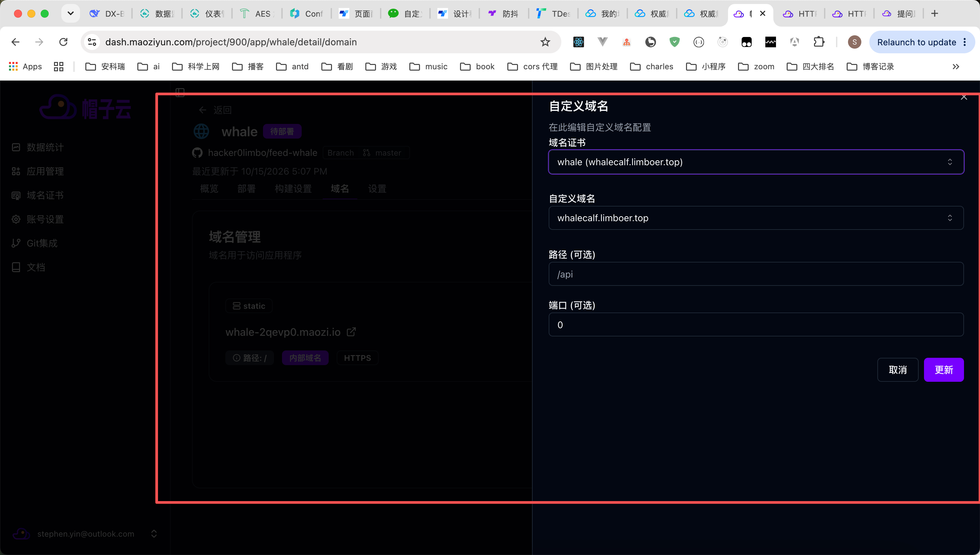Open Git集成 in the sidebar

coord(35,243)
